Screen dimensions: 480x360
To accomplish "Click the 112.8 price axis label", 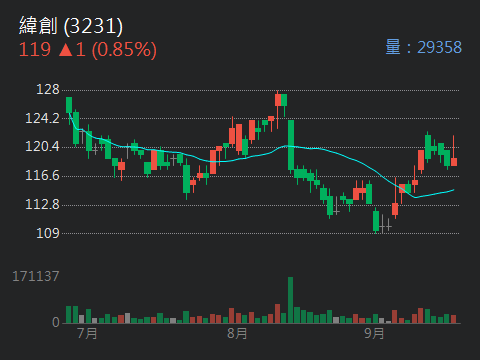I will [42, 204].
